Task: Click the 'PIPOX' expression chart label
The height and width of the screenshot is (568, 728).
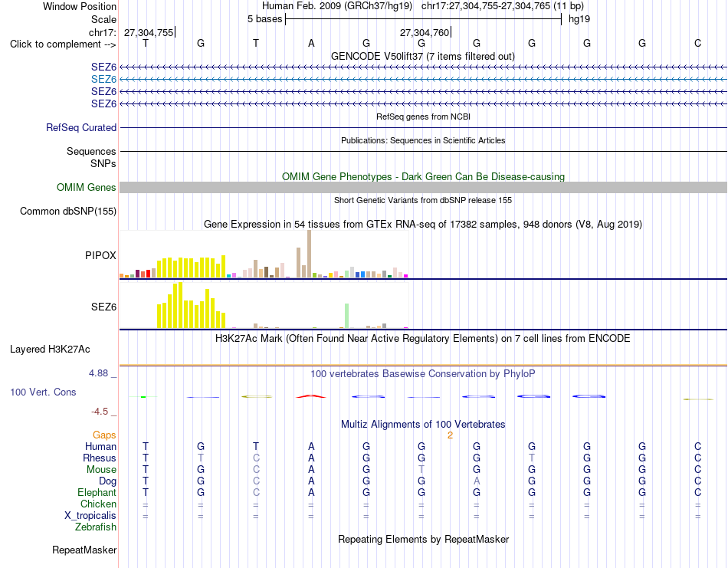Action: pyautogui.click(x=100, y=255)
